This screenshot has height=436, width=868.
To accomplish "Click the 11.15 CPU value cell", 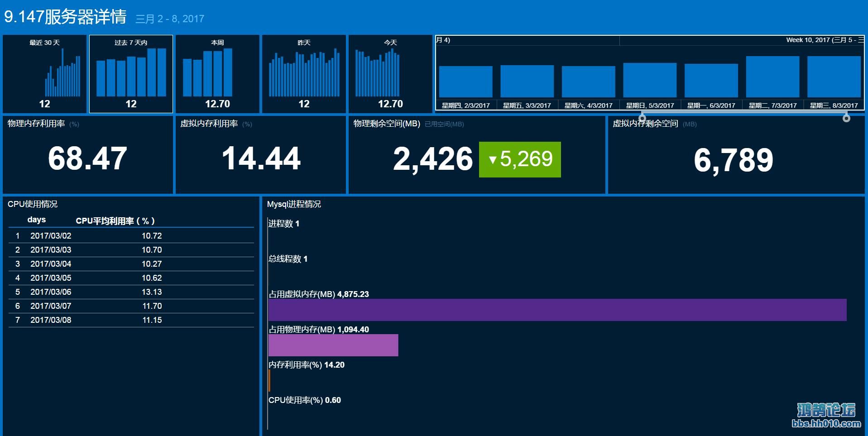I will coord(152,320).
